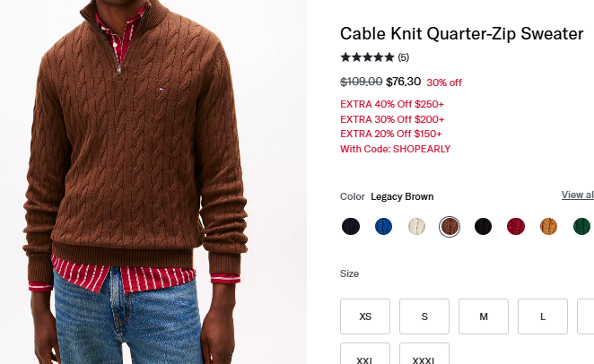594x364 pixels.
Task: Pick the orange color swatch
Action: click(x=548, y=226)
